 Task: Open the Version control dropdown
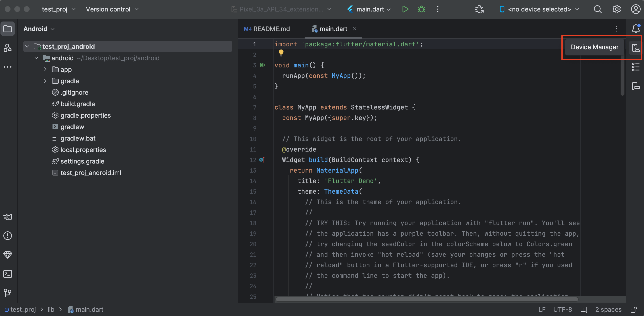tap(112, 9)
